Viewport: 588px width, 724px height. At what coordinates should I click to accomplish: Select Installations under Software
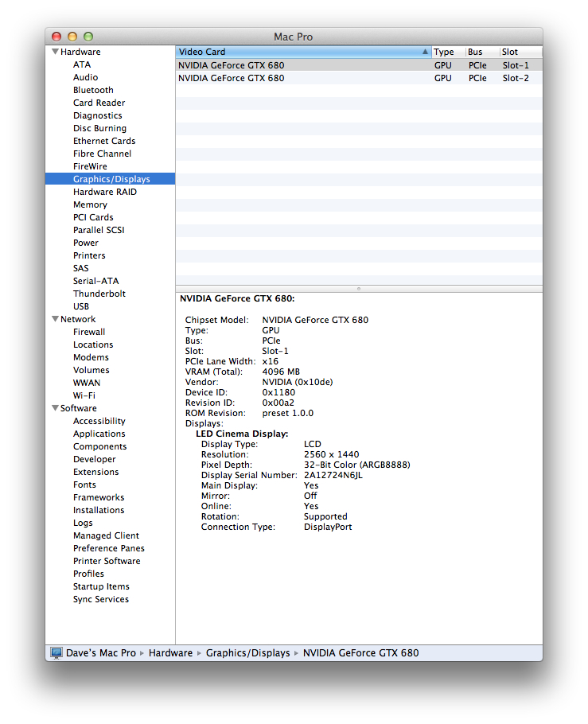click(x=99, y=510)
